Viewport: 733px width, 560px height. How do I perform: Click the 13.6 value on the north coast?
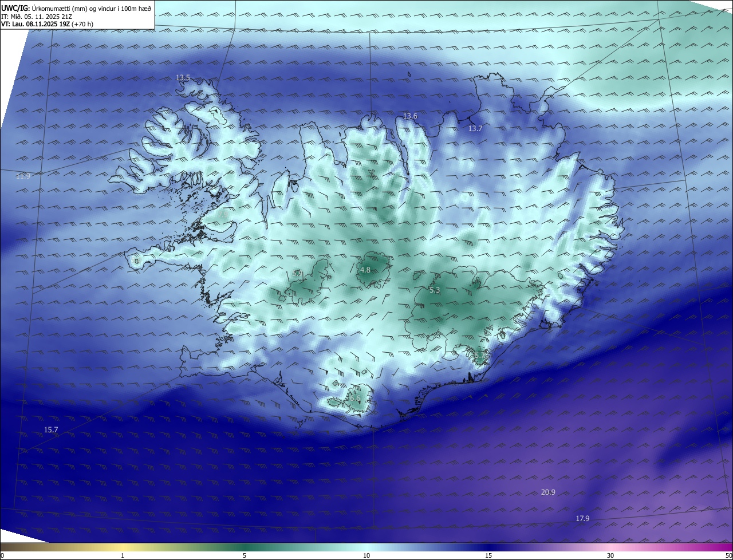click(410, 116)
